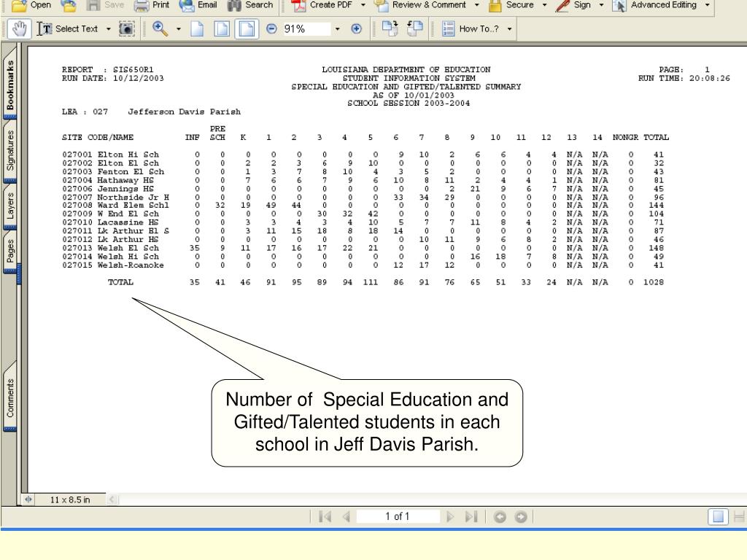This screenshot has width=747, height=560.
Task: Set Fit Page view
Action: 222,29
